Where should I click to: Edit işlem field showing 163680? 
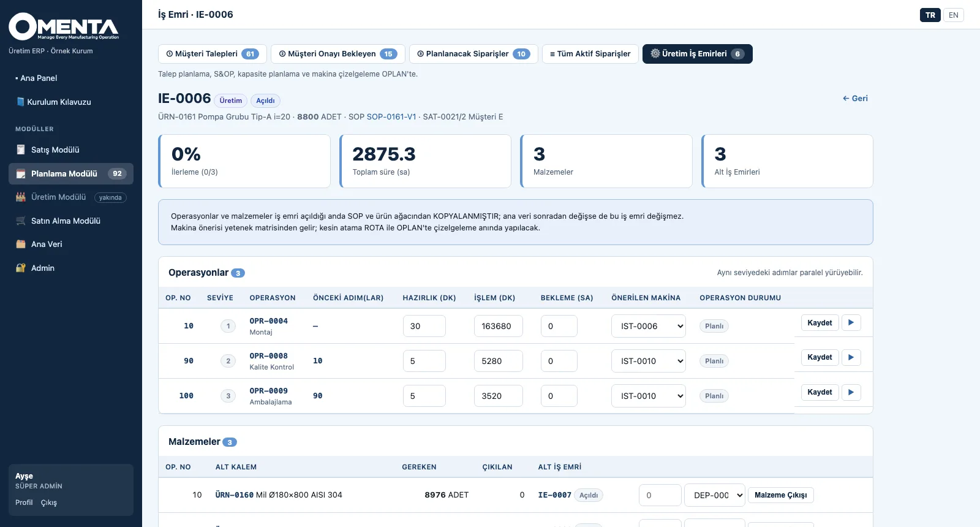[x=499, y=326]
